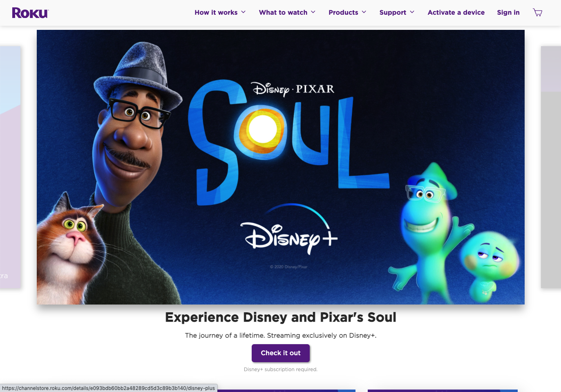This screenshot has width=561, height=392.
Task: Click the Experience Disney and Pixar's Soul heading
Action: 281,317
